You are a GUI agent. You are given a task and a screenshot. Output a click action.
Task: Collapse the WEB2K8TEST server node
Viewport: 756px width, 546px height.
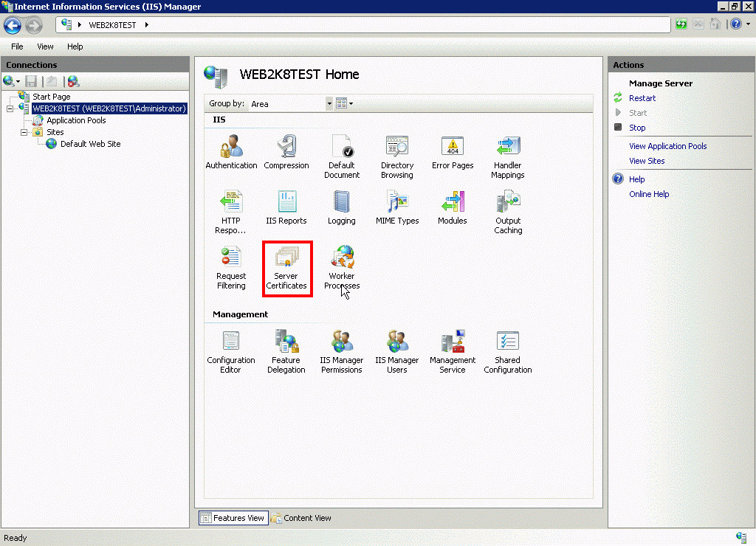[10, 109]
